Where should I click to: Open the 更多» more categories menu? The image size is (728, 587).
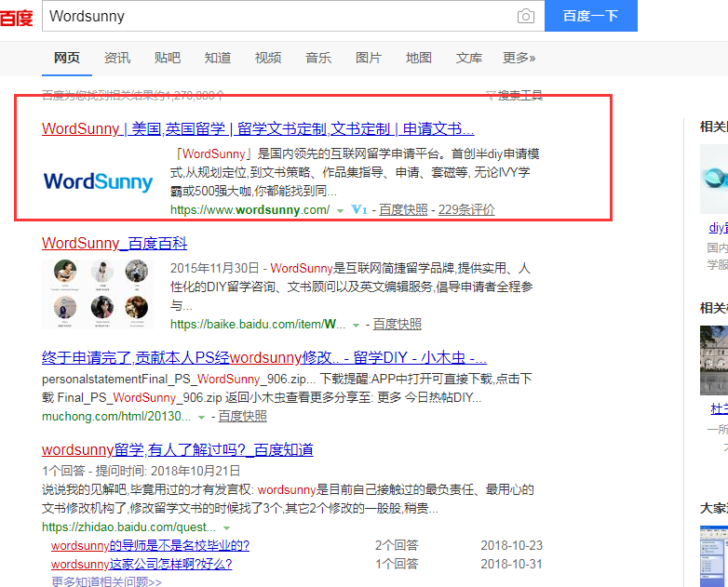click(519, 58)
